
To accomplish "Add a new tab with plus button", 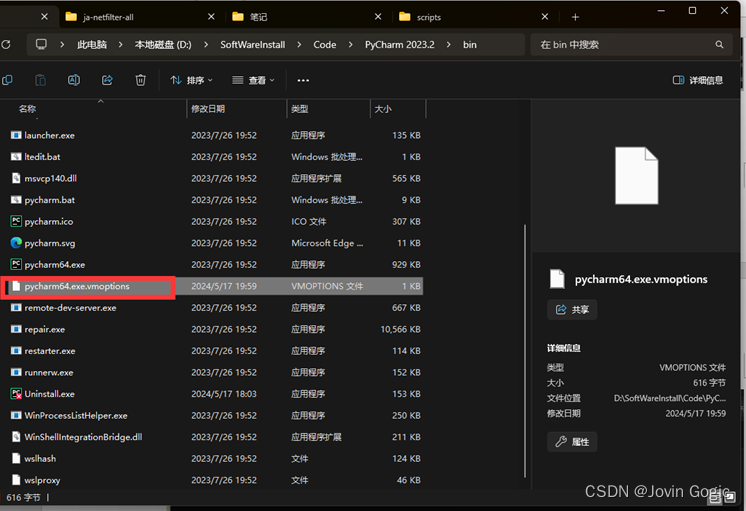I will [575, 17].
